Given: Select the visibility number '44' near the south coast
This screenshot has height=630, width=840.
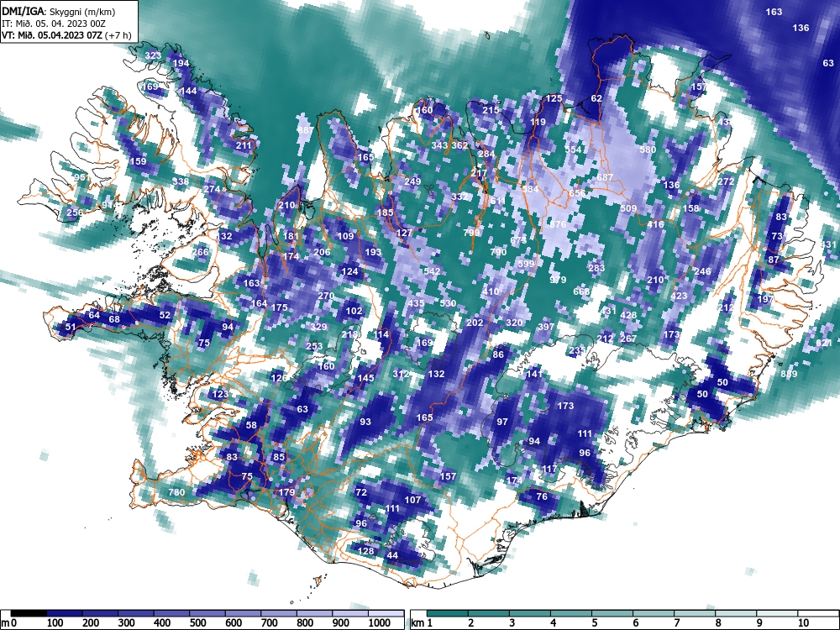Looking at the screenshot, I should (392, 555).
